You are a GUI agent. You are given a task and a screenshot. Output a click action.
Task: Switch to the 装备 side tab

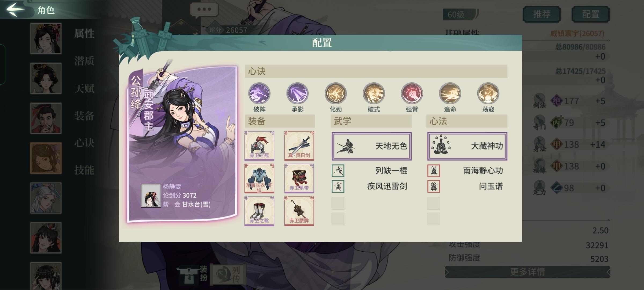pyautogui.click(x=84, y=116)
